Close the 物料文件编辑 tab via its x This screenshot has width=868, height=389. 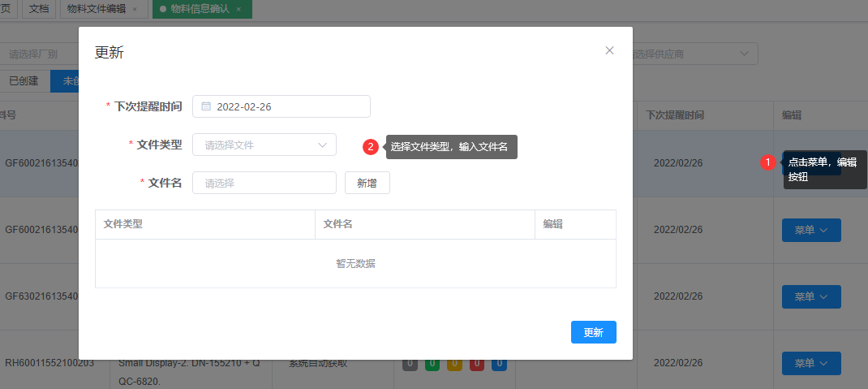click(x=135, y=9)
